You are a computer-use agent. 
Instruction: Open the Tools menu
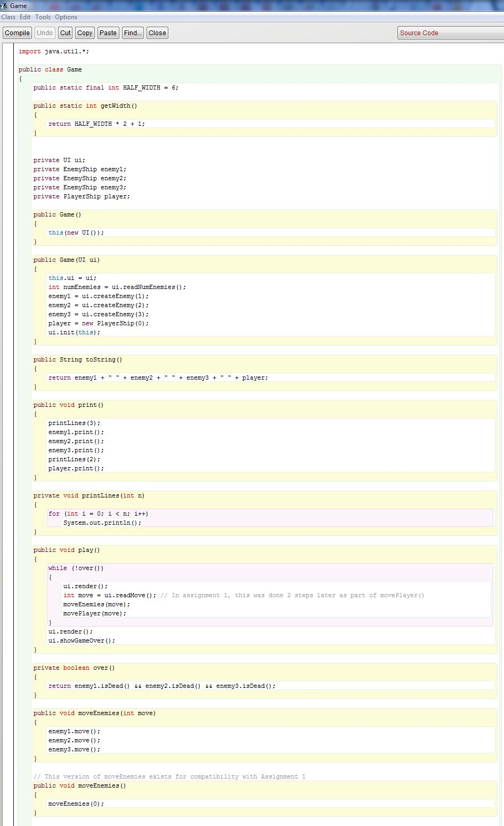coord(43,17)
